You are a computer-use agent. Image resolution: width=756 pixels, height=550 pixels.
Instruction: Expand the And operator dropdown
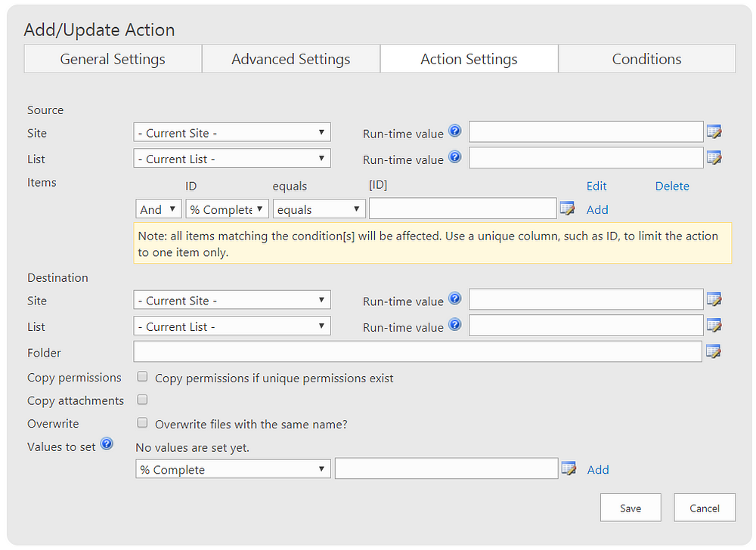159,209
